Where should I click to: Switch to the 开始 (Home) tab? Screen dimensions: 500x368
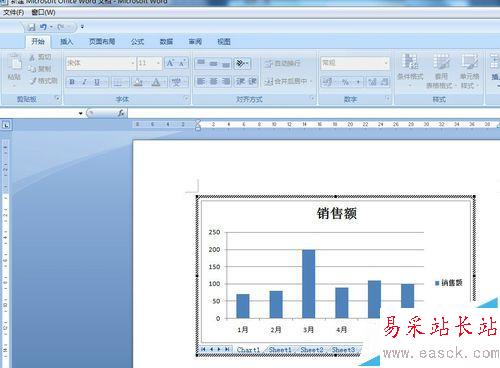click(x=38, y=42)
